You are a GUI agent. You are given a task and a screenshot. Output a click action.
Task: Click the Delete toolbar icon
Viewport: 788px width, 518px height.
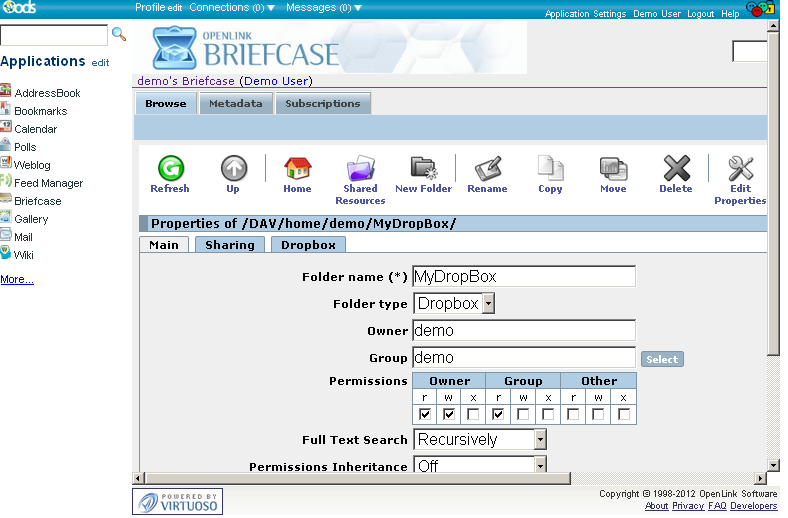[x=676, y=169]
